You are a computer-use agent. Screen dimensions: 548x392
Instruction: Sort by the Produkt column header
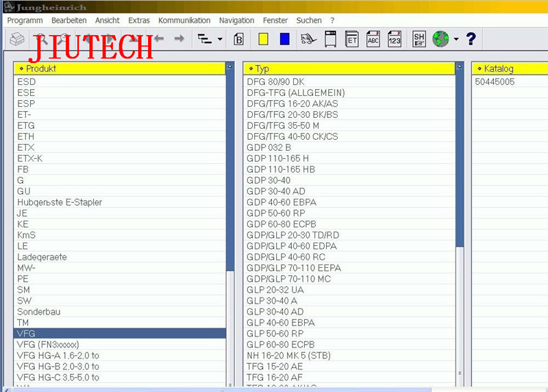tap(119, 69)
